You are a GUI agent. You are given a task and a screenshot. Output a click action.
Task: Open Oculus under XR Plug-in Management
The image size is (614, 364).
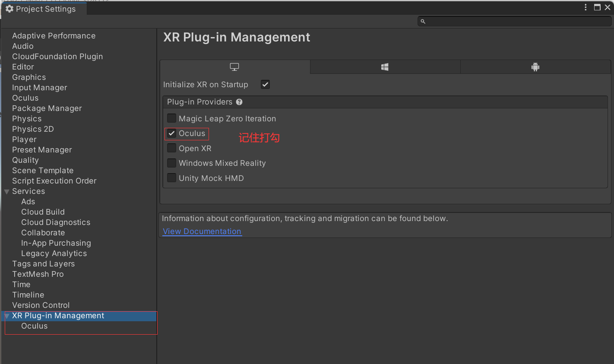(35, 326)
